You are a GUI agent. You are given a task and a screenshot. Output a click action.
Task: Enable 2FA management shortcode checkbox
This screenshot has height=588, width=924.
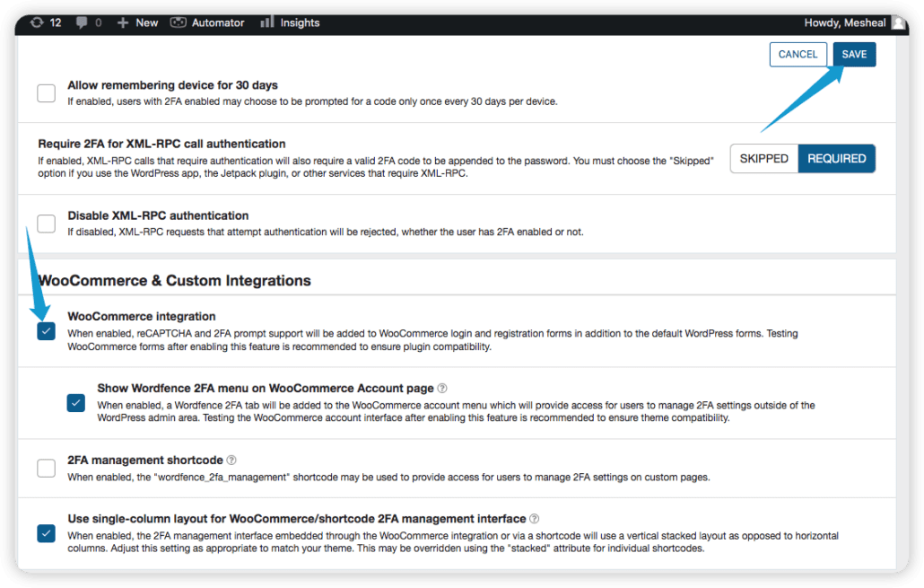click(x=46, y=469)
